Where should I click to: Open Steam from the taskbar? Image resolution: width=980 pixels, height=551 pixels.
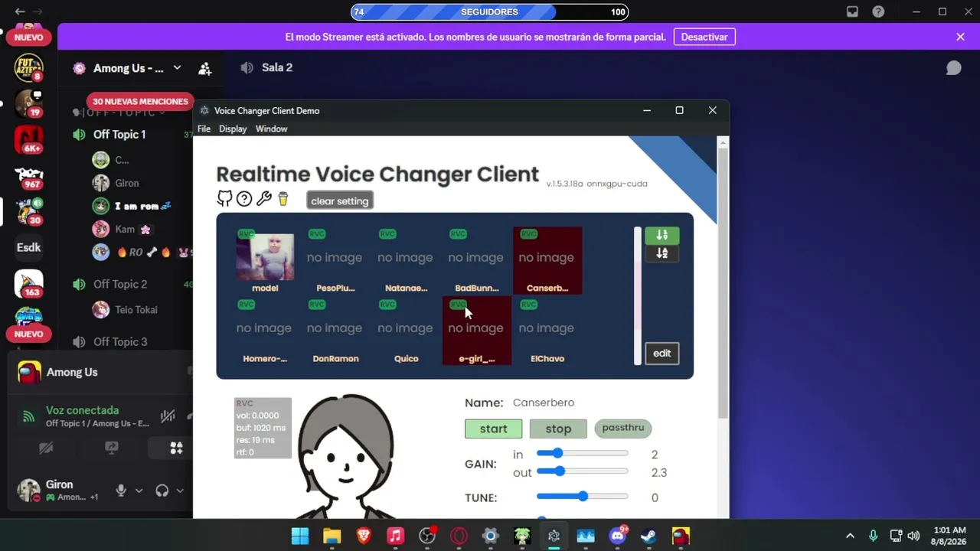[648, 536]
